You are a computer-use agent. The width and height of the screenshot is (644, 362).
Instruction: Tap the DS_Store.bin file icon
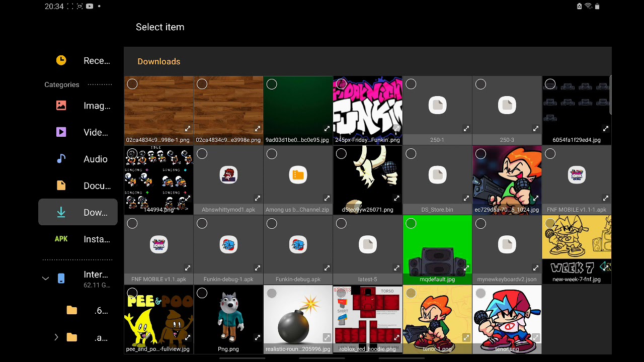437,175
